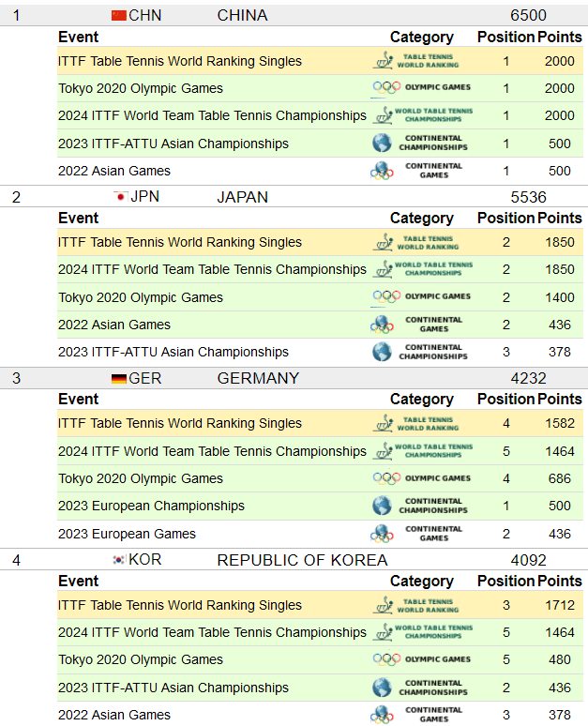Click China's total points 6500
The width and height of the screenshot is (588, 726).
pyautogui.click(x=528, y=15)
